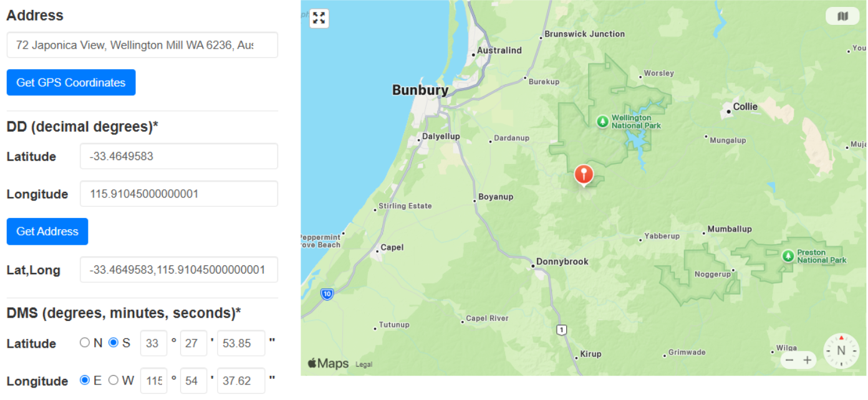Open the Legal link on map
This screenshot has height=400, width=868.
click(x=364, y=364)
